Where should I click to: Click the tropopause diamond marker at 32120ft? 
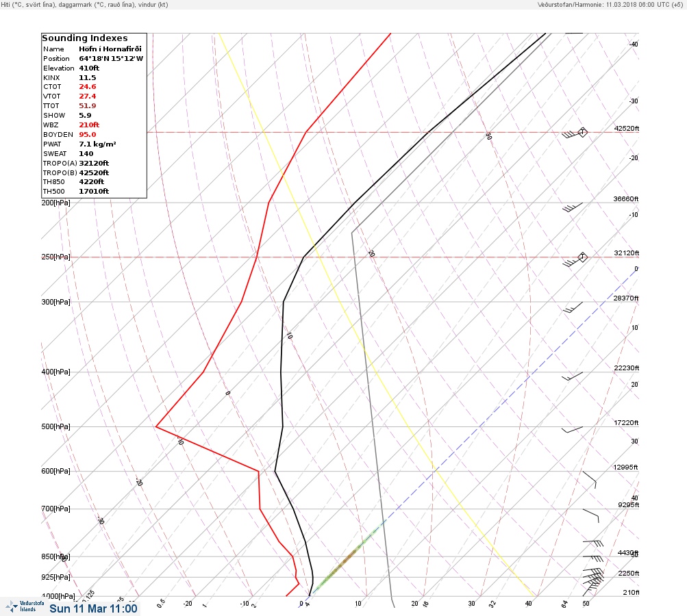[x=582, y=257]
